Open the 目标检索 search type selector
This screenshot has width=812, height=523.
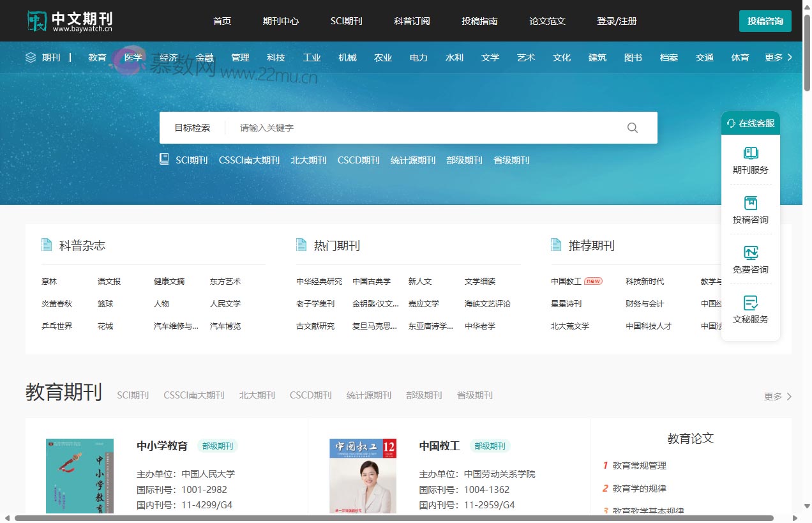pos(192,128)
